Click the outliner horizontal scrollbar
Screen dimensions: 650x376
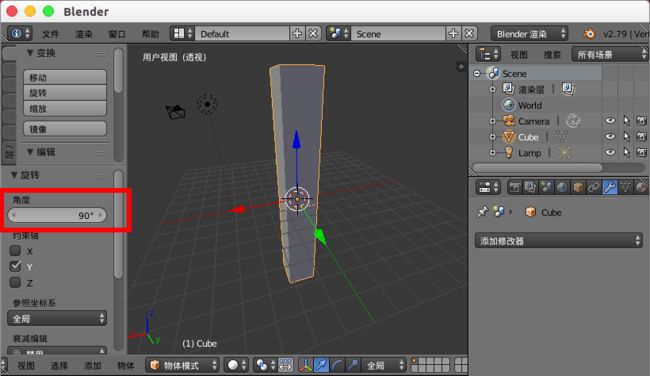(537, 167)
